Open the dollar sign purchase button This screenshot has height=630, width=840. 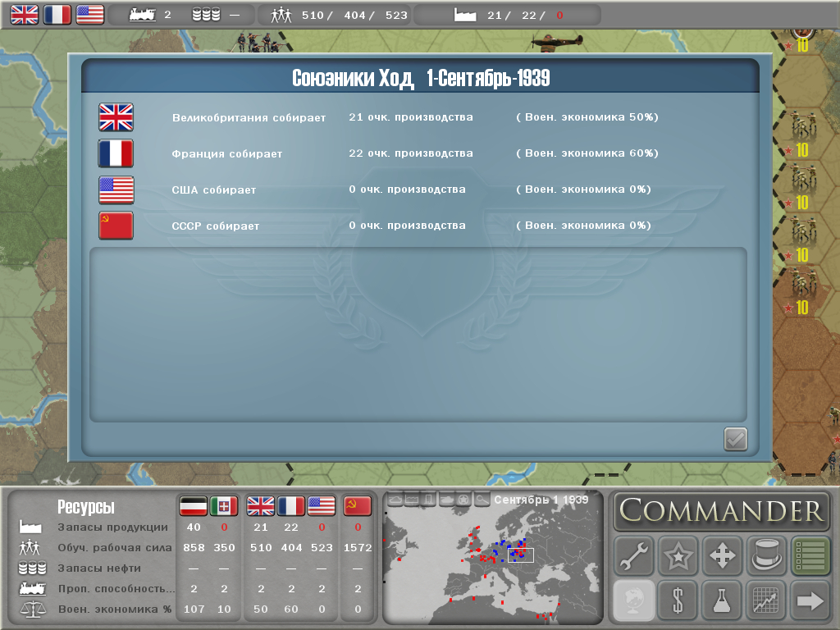[678, 600]
